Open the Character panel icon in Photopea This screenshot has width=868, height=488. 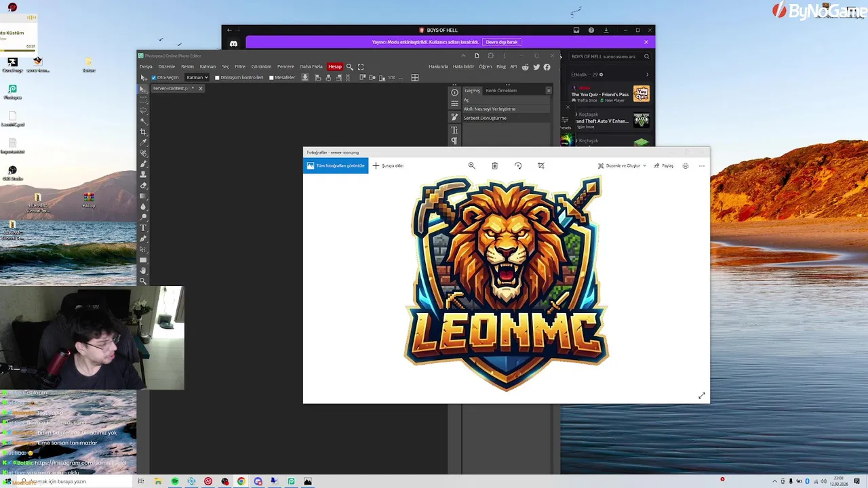point(454,129)
